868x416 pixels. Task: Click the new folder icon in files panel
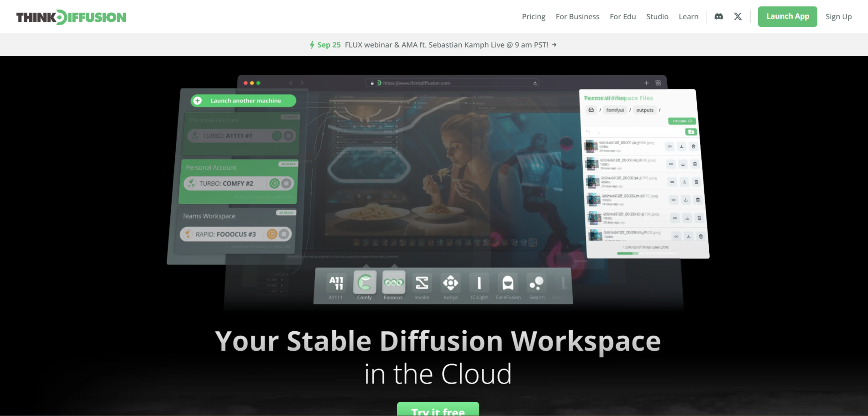pyautogui.click(x=691, y=132)
